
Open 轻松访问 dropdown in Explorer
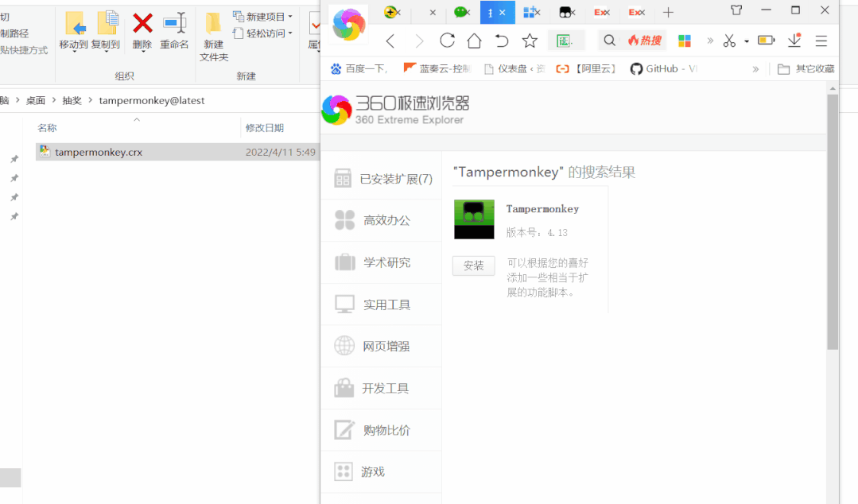pyautogui.click(x=262, y=33)
